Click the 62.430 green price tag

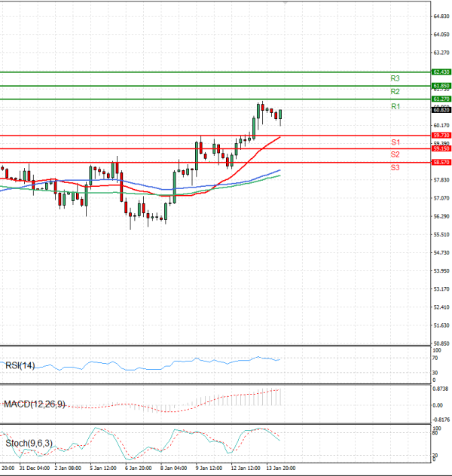tap(441, 72)
